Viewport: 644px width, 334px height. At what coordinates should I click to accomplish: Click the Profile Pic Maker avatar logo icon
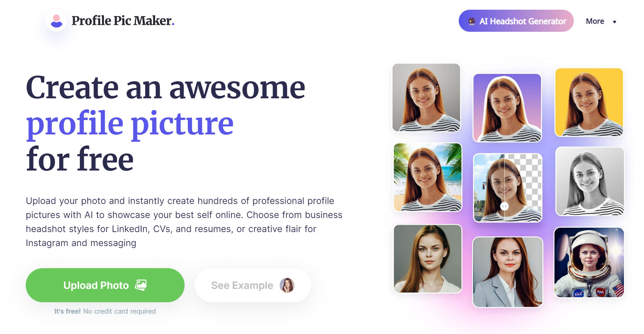point(57,21)
